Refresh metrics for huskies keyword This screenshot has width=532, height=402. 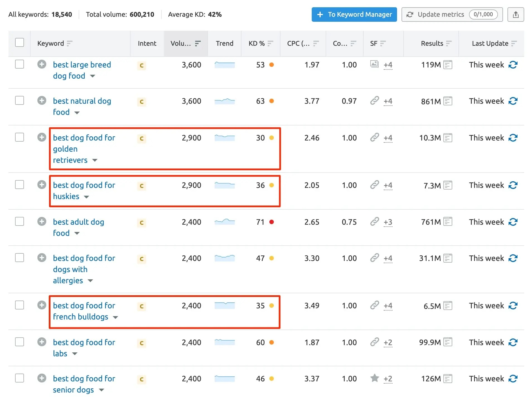pyautogui.click(x=513, y=185)
